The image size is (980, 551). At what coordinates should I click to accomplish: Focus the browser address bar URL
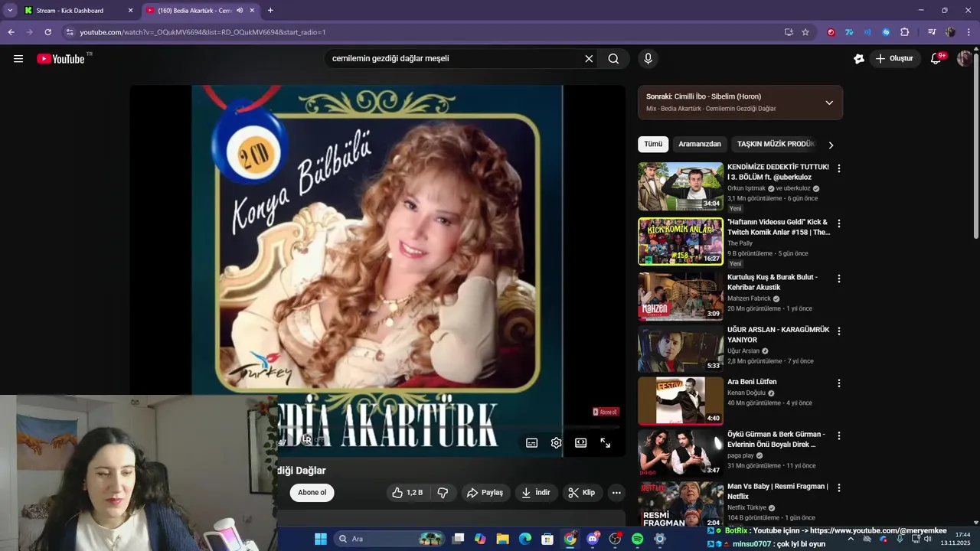pyautogui.click(x=203, y=32)
